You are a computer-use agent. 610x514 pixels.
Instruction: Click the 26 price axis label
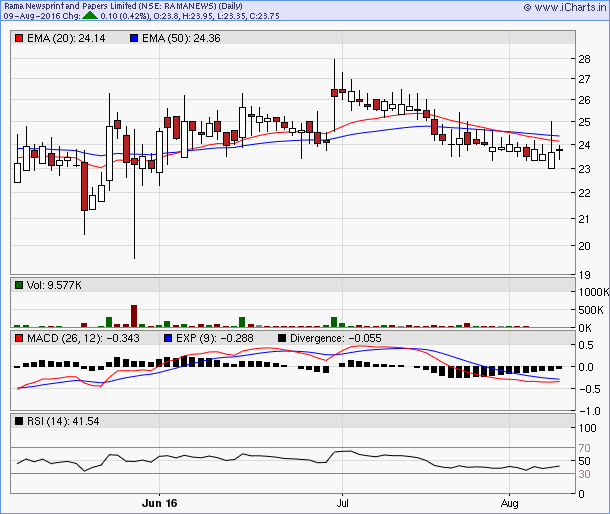point(584,100)
